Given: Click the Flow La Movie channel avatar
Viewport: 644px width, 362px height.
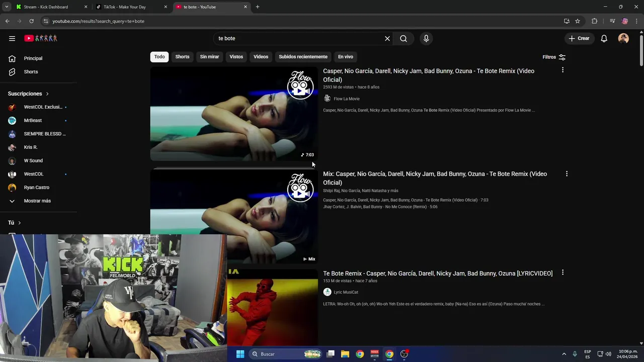Looking at the screenshot, I should click(x=327, y=99).
